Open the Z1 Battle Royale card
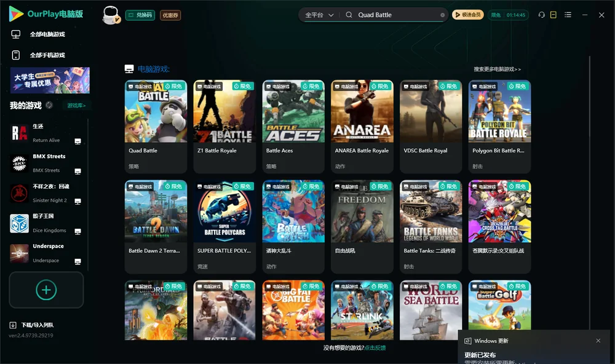 pyautogui.click(x=224, y=126)
